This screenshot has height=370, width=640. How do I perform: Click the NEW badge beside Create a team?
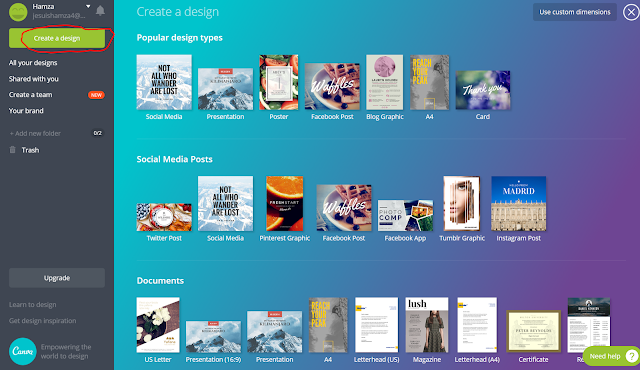click(x=96, y=95)
